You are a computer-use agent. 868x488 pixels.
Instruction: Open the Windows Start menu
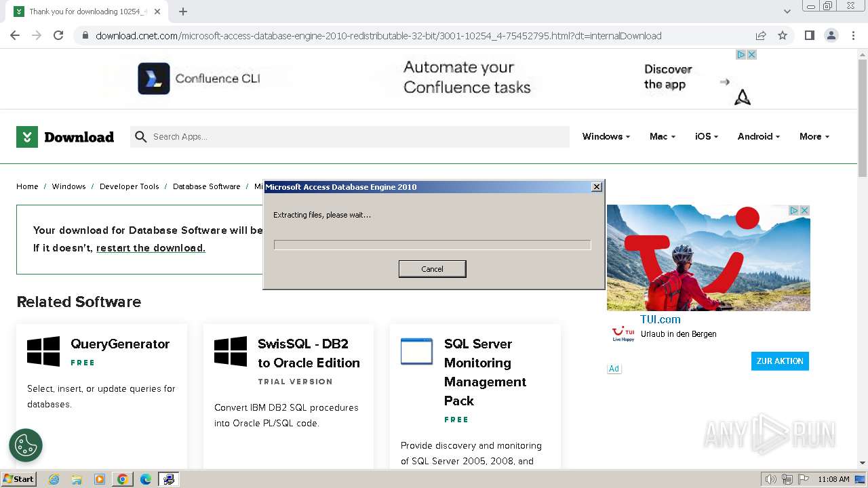point(19,479)
